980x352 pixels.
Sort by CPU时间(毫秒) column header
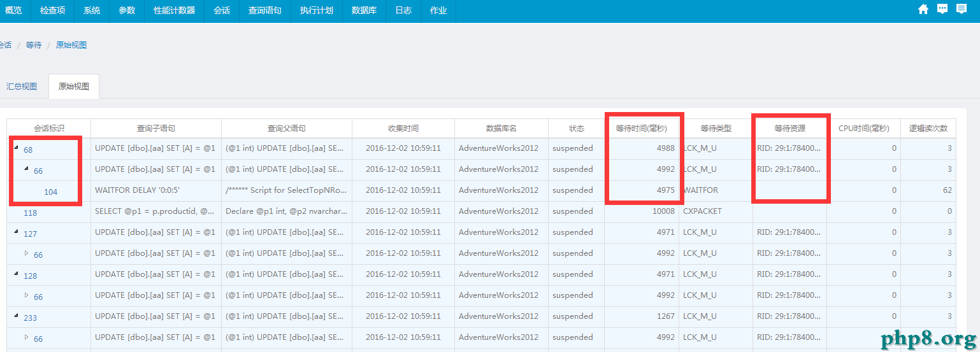[864, 129]
